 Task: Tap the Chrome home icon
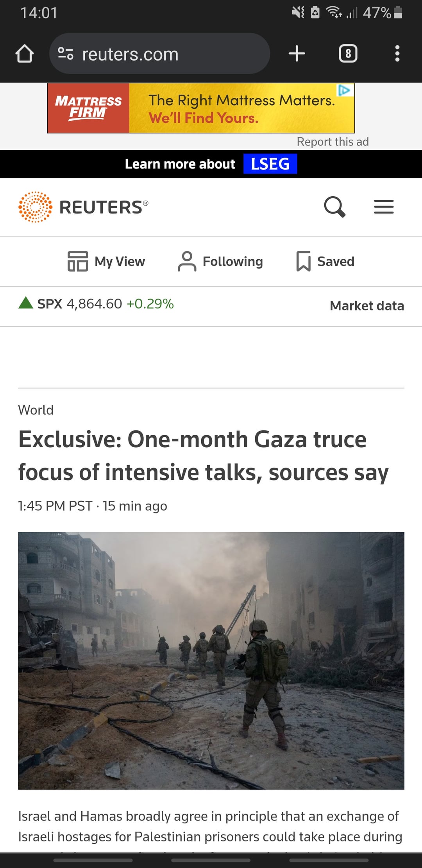[25, 54]
